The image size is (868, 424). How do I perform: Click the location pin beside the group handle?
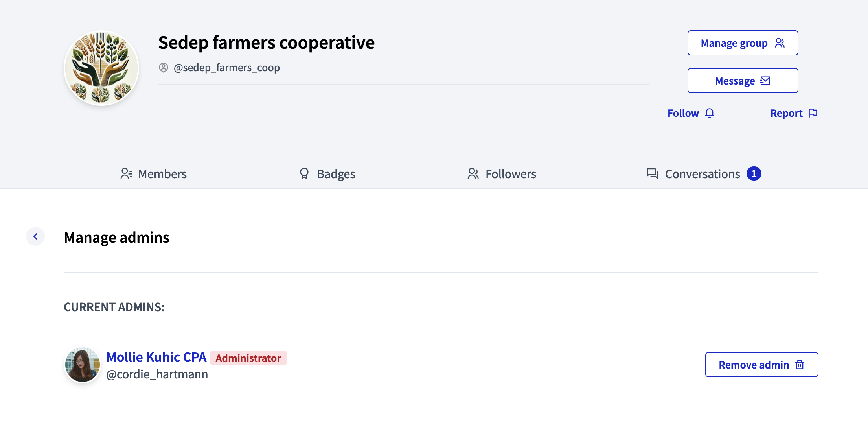click(164, 67)
